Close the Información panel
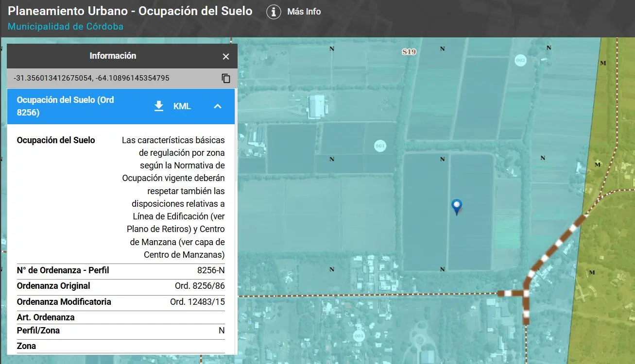Viewport: 635px width, 364px height. [226, 56]
